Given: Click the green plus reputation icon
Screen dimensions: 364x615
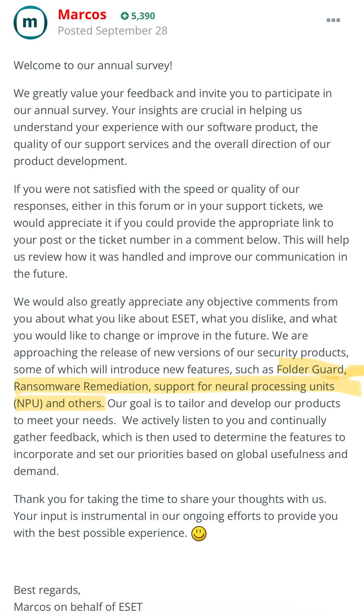Looking at the screenshot, I should tap(124, 16).
